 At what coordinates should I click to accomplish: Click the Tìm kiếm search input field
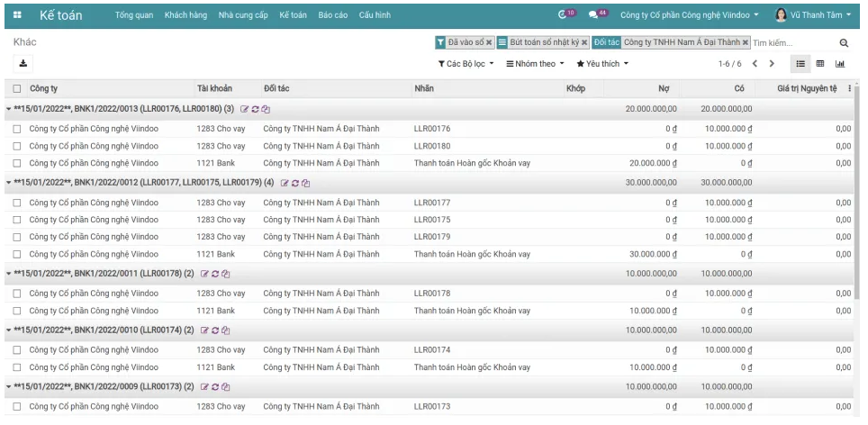[792, 42]
